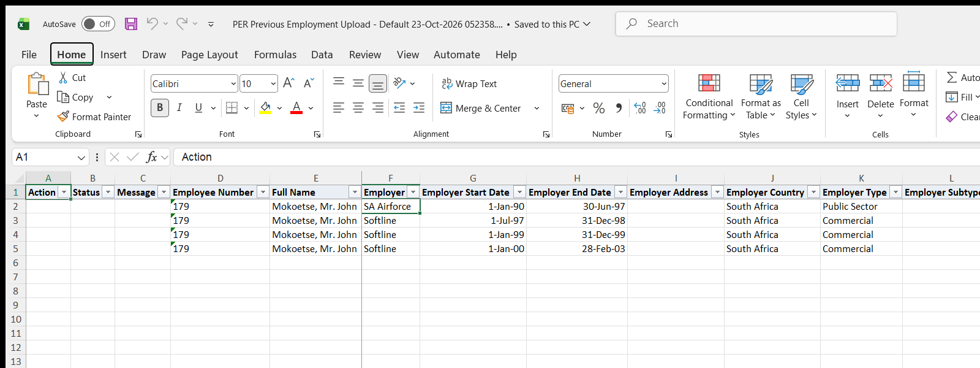
Task: Switch to the Page Layout tab
Action: [x=209, y=55]
